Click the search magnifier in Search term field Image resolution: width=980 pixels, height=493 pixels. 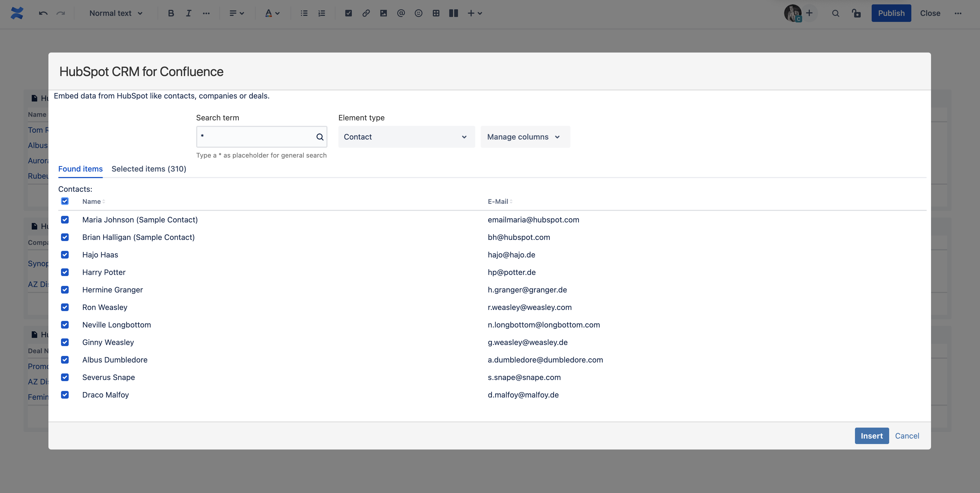click(x=320, y=137)
